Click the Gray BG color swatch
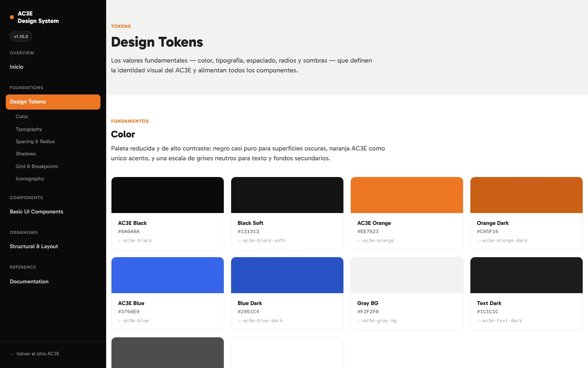The image size is (588, 368). [407, 275]
